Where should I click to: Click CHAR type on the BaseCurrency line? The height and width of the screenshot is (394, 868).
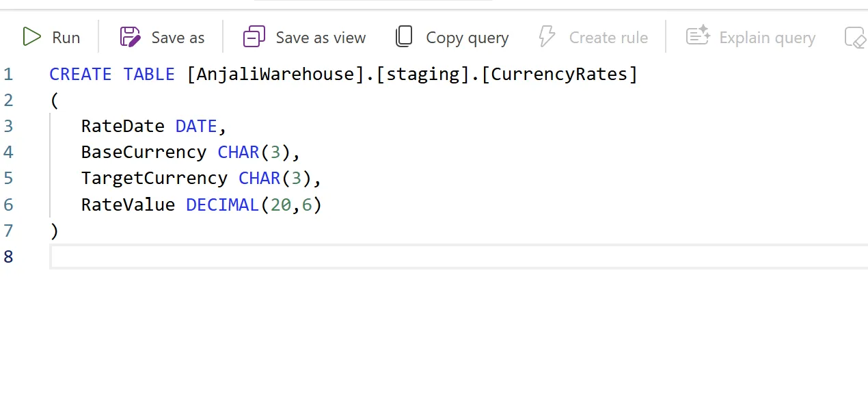(x=239, y=152)
